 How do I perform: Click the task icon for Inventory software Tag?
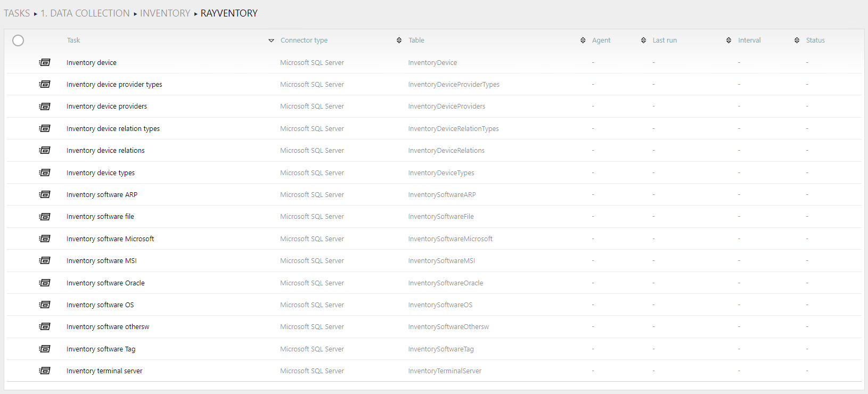coord(45,349)
